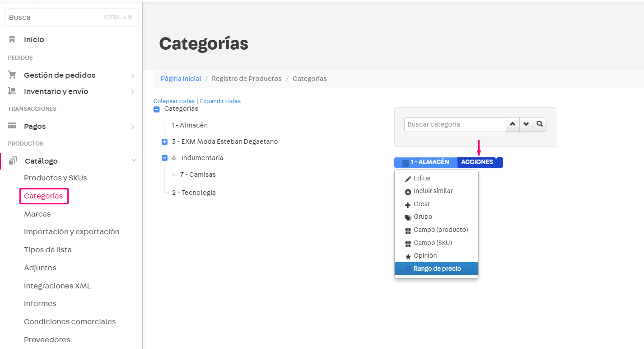Select Rango de precio from Acciones menu

pyautogui.click(x=436, y=269)
